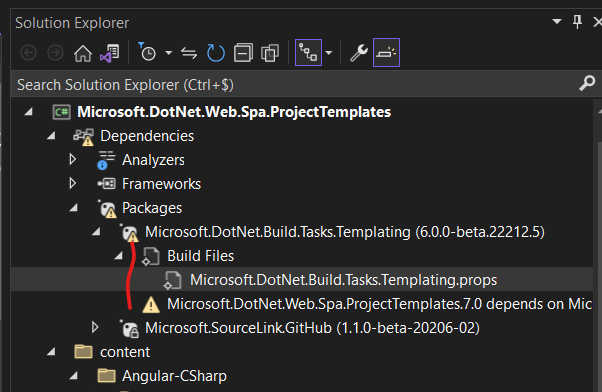
Task: Refresh the Solution Explorer tree
Action: point(215,53)
